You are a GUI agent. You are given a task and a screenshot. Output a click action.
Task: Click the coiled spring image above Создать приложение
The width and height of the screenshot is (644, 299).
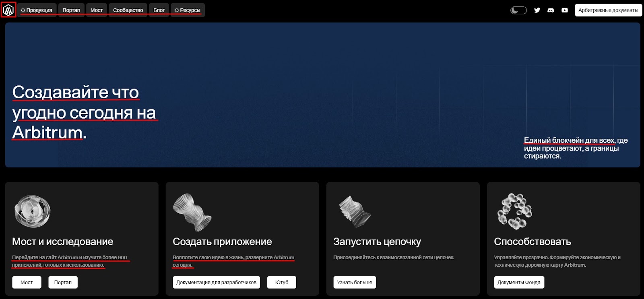click(192, 212)
